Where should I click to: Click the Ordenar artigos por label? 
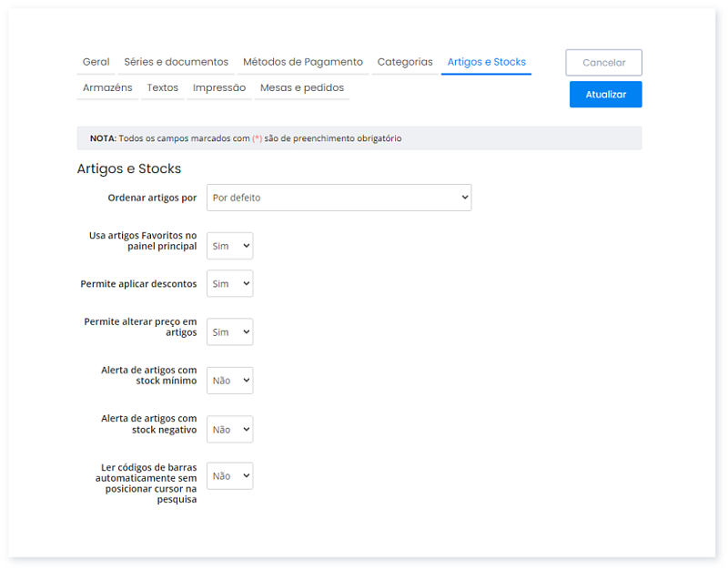[152, 198]
